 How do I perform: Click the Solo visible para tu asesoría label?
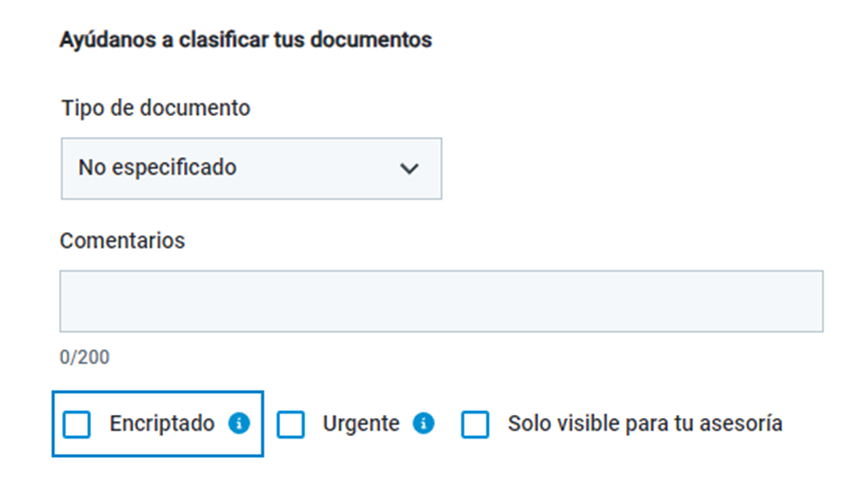click(x=645, y=423)
